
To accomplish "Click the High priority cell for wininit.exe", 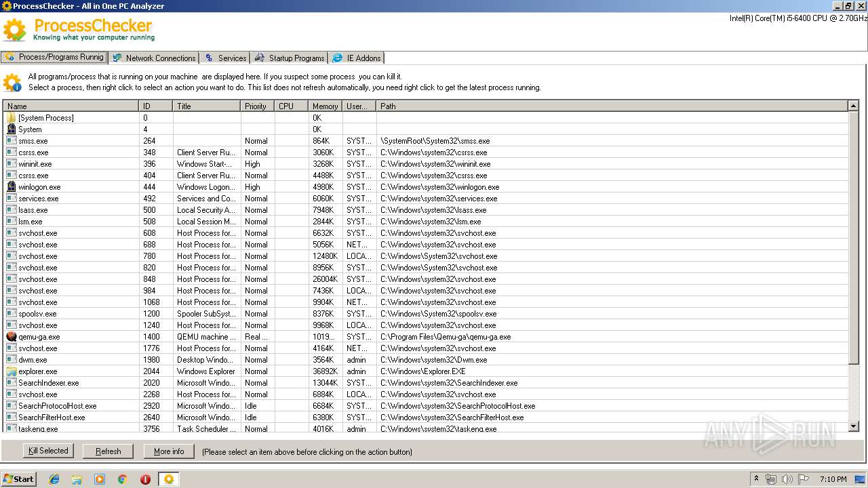I will pos(252,164).
